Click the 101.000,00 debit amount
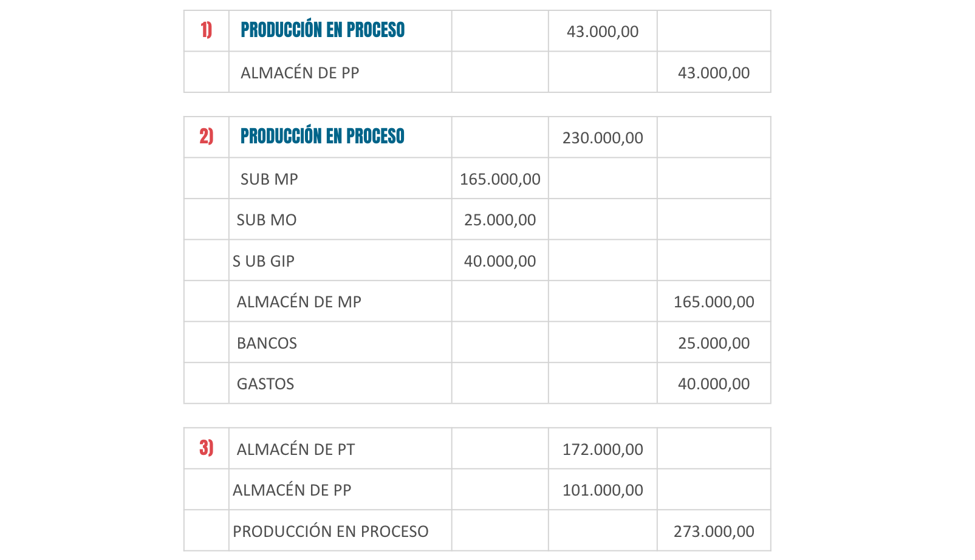 tap(603, 490)
